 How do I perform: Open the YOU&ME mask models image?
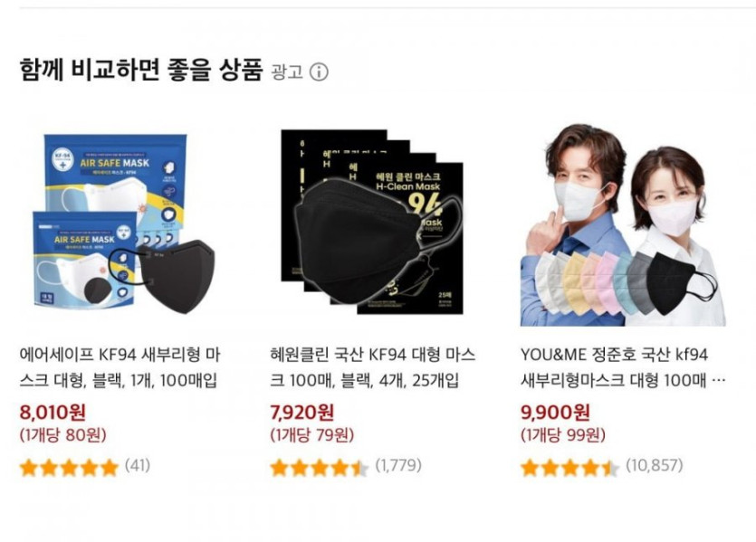[x=622, y=223]
